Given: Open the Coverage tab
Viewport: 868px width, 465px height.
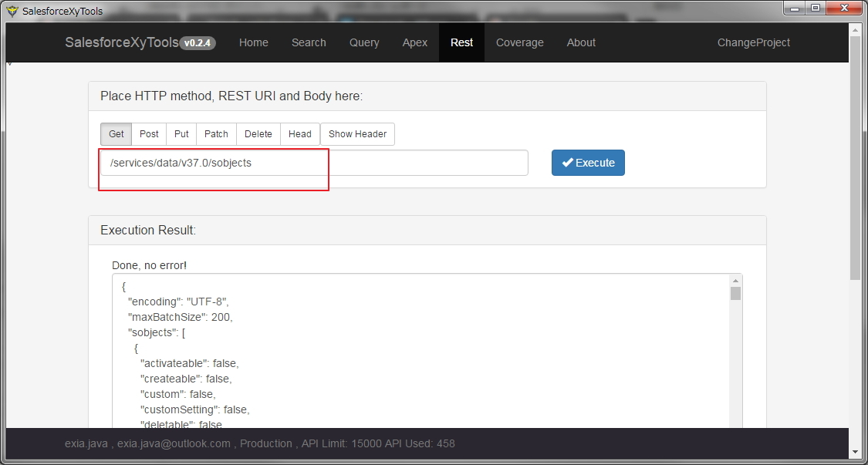Looking at the screenshot, I should 520,42.
